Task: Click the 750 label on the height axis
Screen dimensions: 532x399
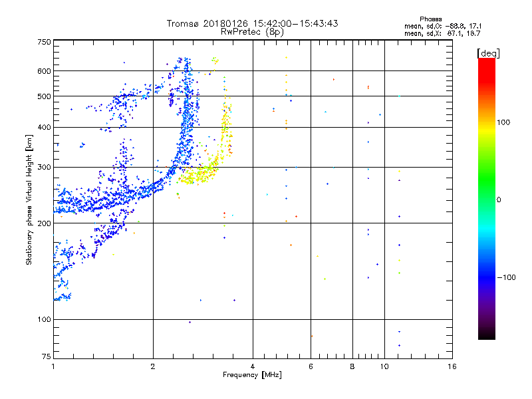Action: click(44, 42)
